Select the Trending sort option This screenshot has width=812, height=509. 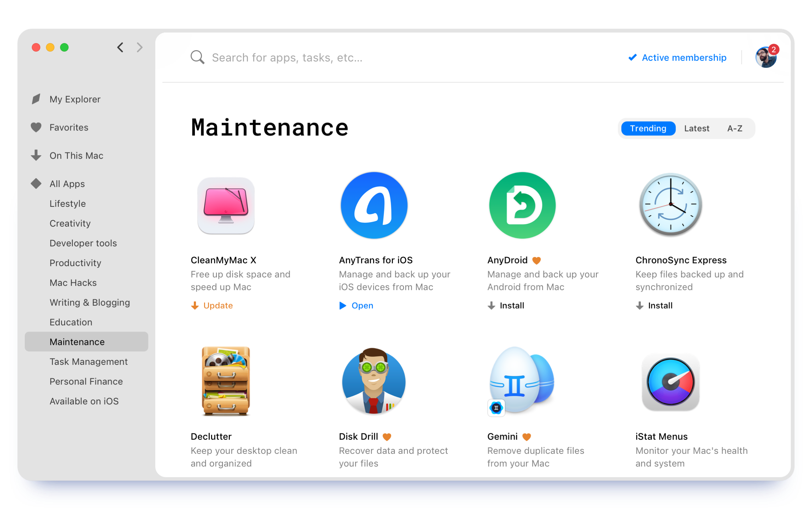648,128
